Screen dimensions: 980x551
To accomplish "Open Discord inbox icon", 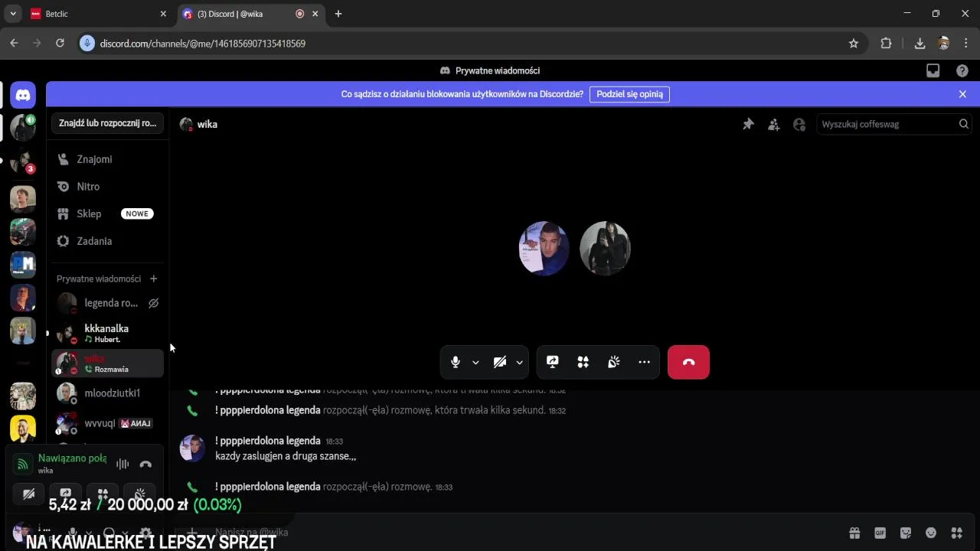I will 933,70.
